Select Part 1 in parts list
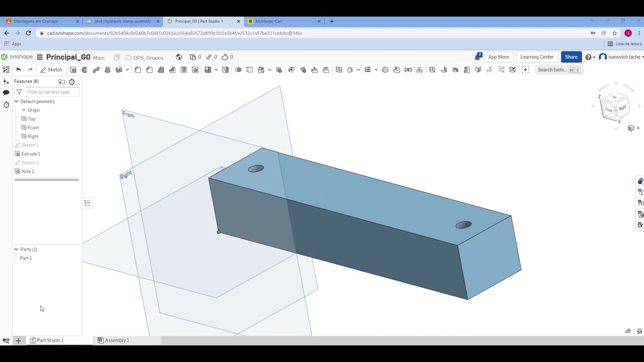Viewport: 644px width, 362px height. 26,258
